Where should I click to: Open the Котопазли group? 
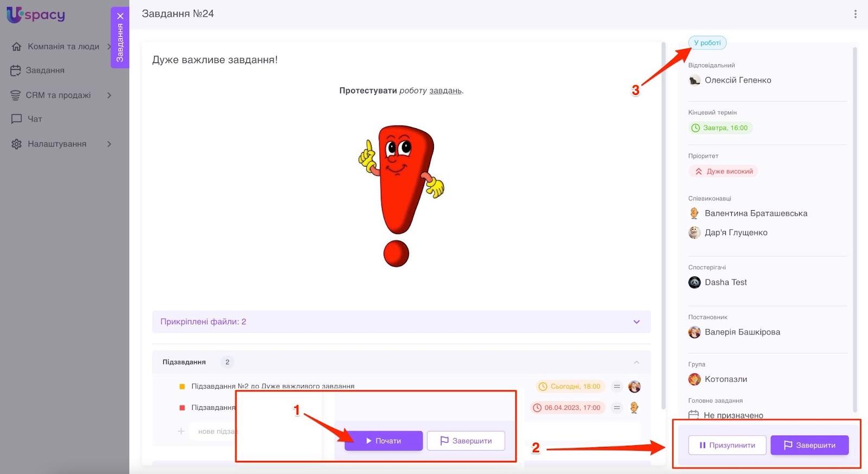[x=726, y=380]
